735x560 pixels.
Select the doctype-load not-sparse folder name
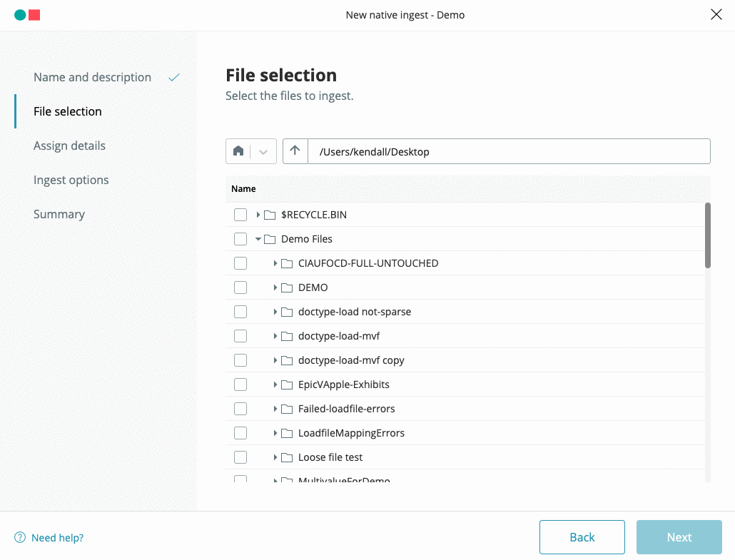(355, 312)
